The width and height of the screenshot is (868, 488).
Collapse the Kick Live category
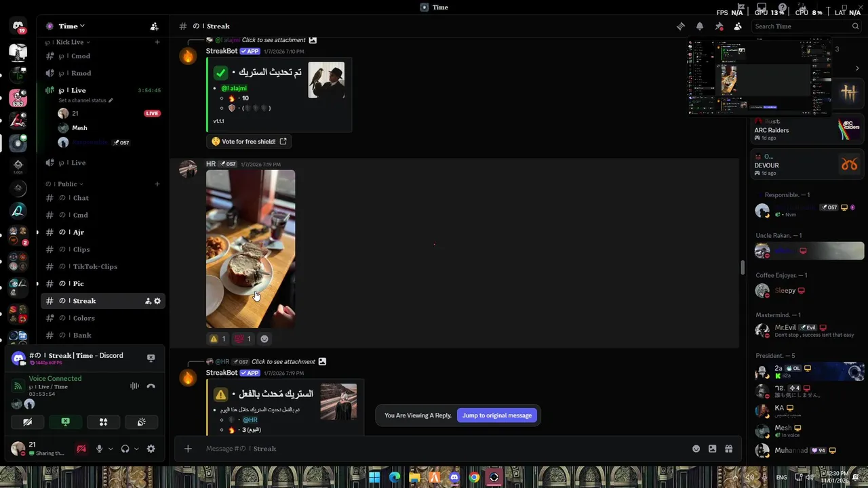pyautogui.click(x=68, y=42)
